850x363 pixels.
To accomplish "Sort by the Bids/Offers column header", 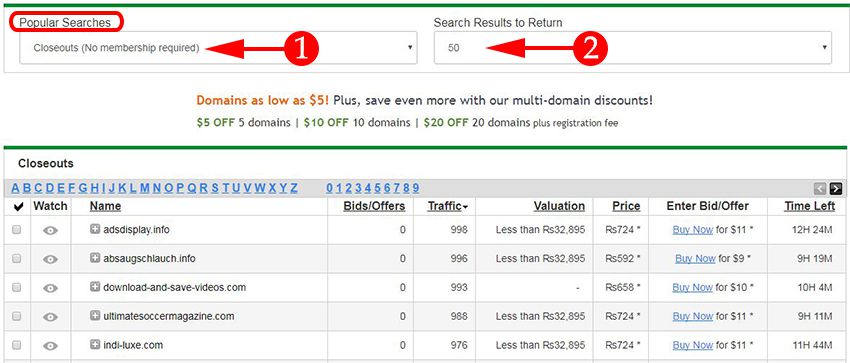I will click(374, 206).
